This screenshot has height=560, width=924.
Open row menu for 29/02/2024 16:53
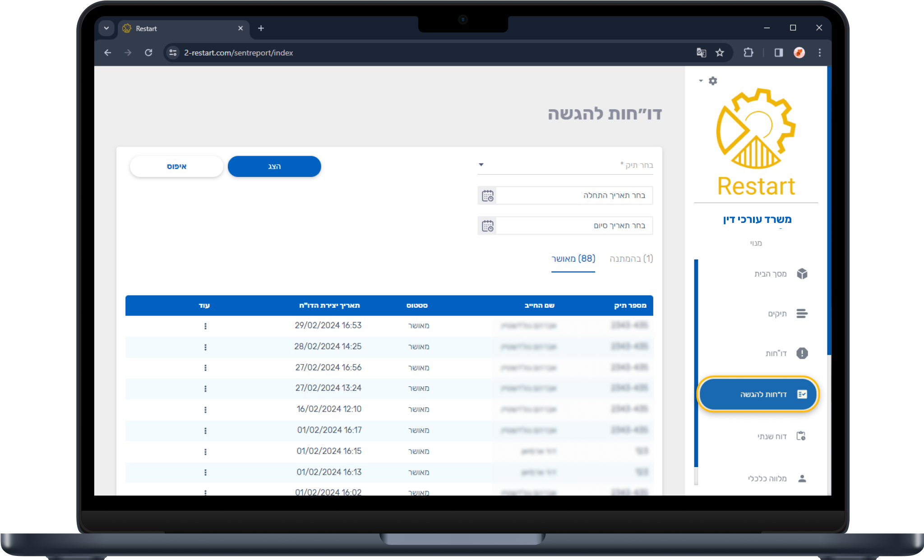click(205, 326)
